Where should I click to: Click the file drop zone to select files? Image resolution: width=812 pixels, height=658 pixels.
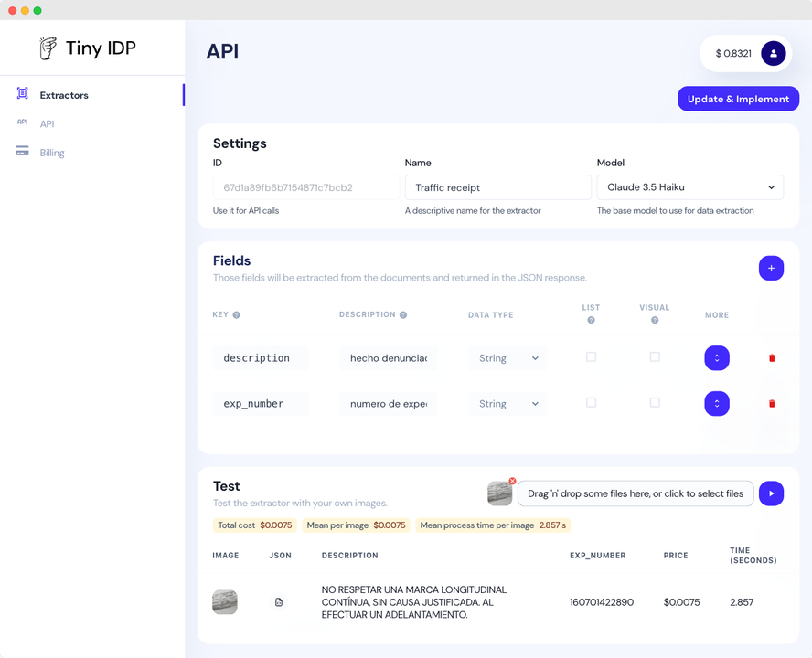636,493
